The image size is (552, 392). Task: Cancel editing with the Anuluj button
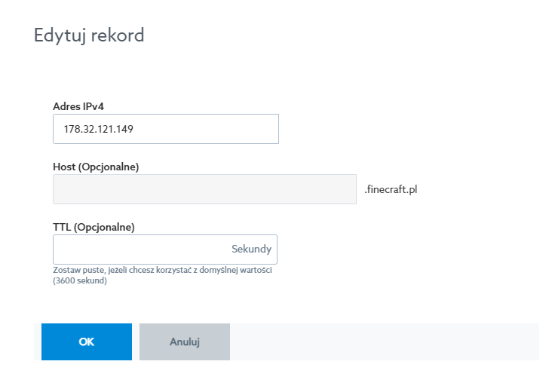(x=184, y=341)
